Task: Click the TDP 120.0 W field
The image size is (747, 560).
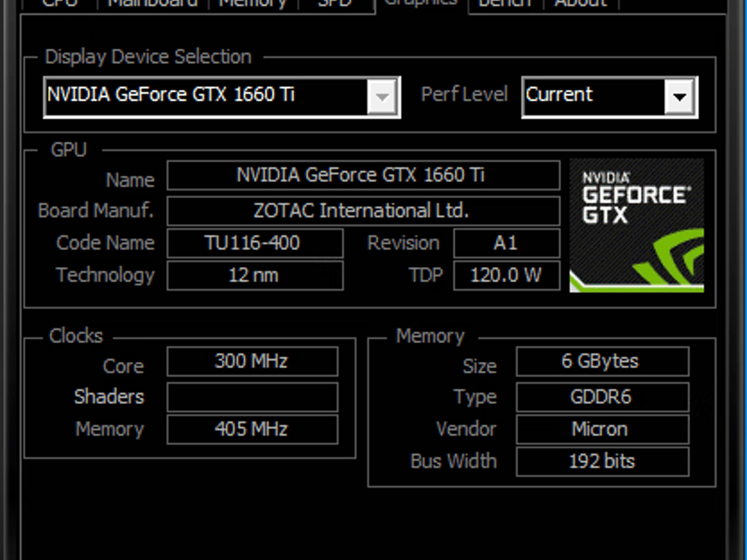Action: (x=507, y=275)
